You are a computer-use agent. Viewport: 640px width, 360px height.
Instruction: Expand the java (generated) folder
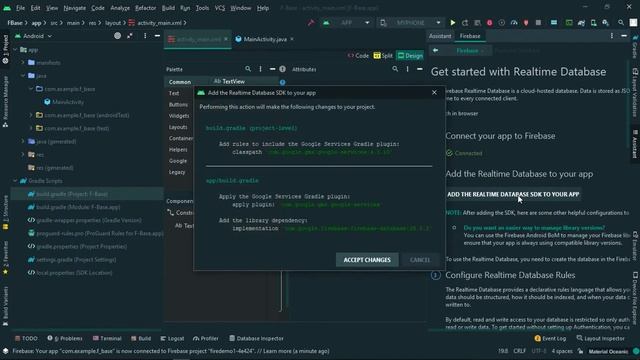(23, 142)
